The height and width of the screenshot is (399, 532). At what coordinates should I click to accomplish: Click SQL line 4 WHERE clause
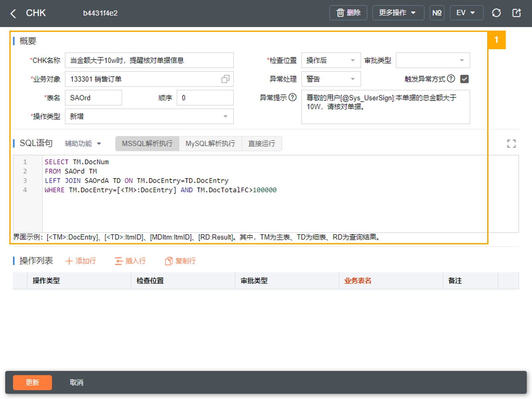(x=161, y=190)
